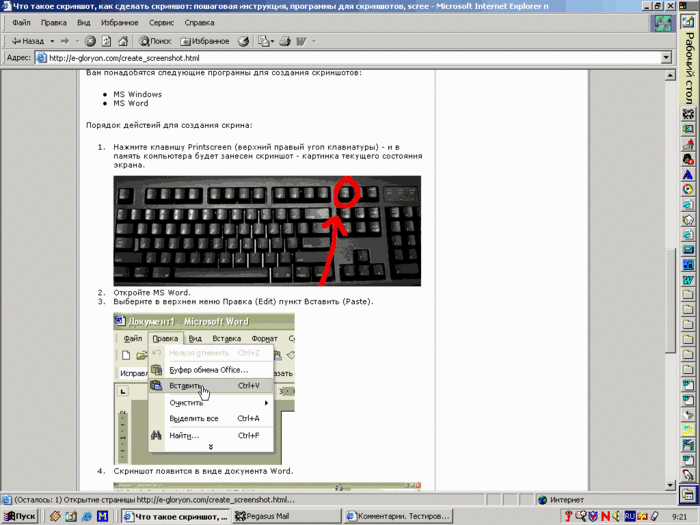
Task: Click the RU language indicator
Action: point(629,517)
